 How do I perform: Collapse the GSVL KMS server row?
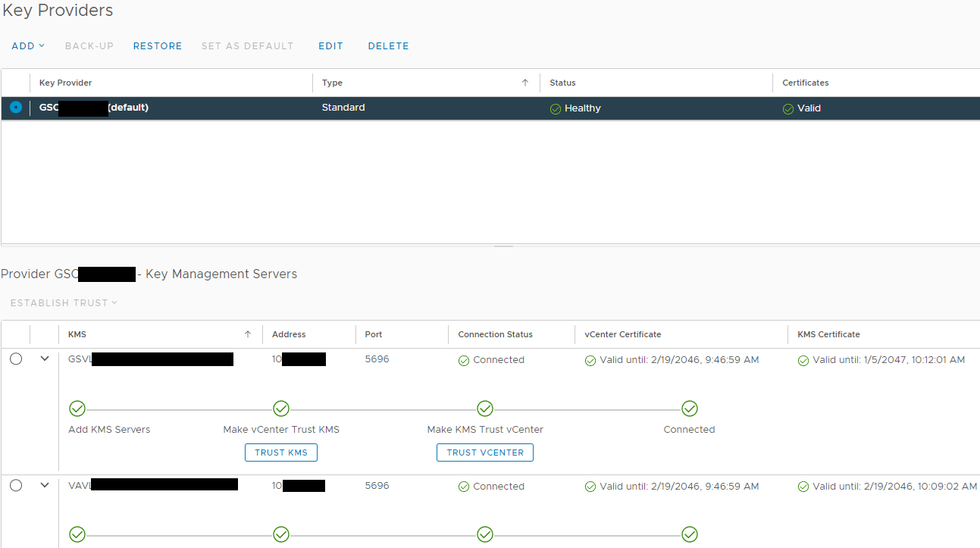[x=45, y=359]
